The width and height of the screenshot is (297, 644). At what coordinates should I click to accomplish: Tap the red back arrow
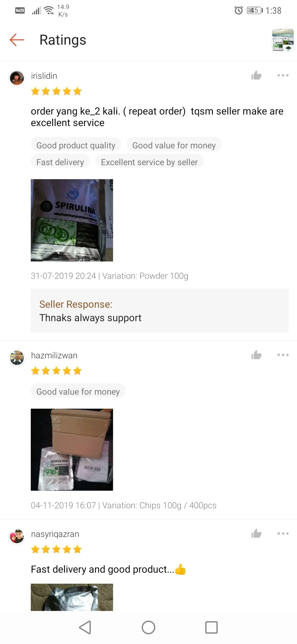click(x=17, y=40)
